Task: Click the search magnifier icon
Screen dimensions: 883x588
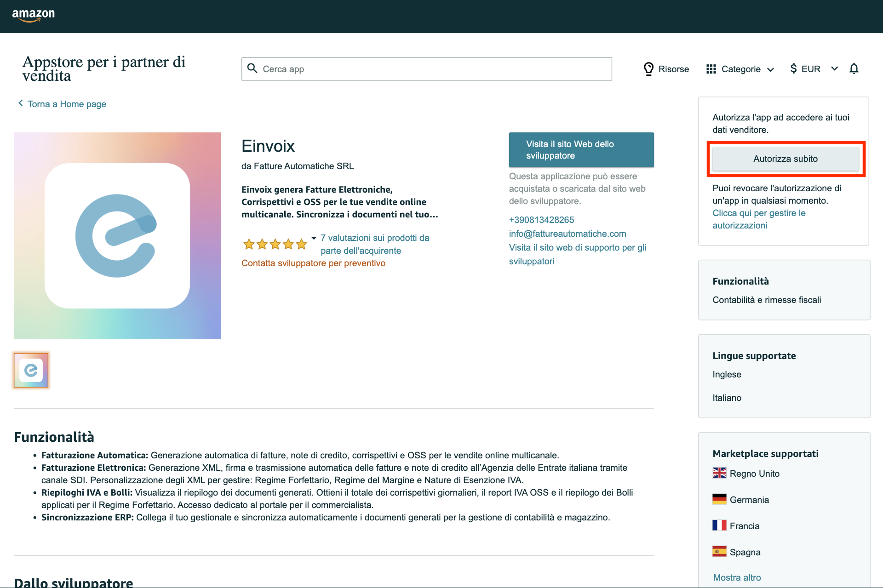Action: point(252,69)
